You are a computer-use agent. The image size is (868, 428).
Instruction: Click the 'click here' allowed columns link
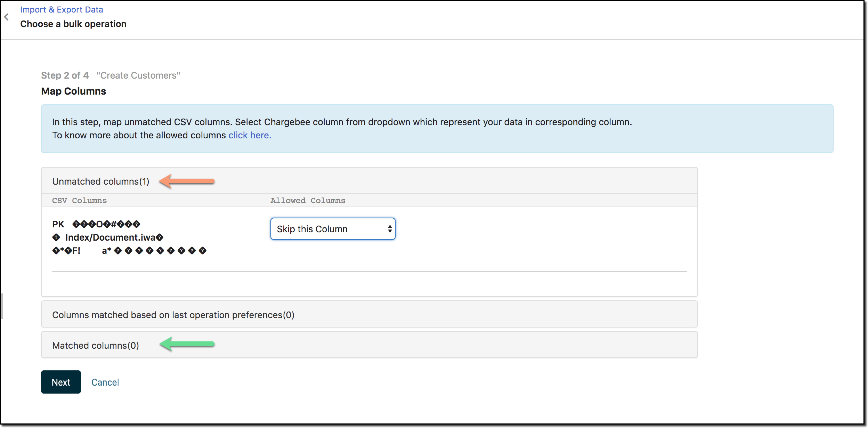click(x=249, y=135)
